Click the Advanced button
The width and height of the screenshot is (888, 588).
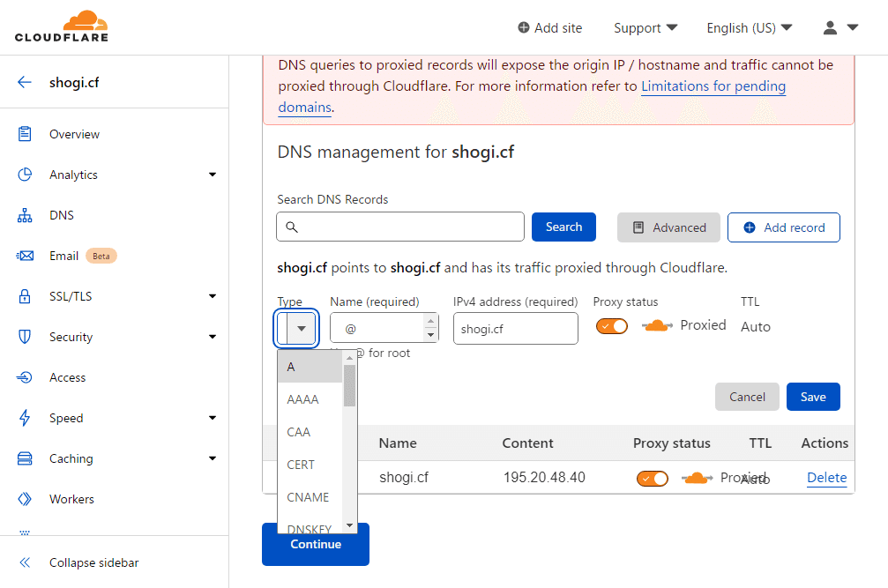668,227
